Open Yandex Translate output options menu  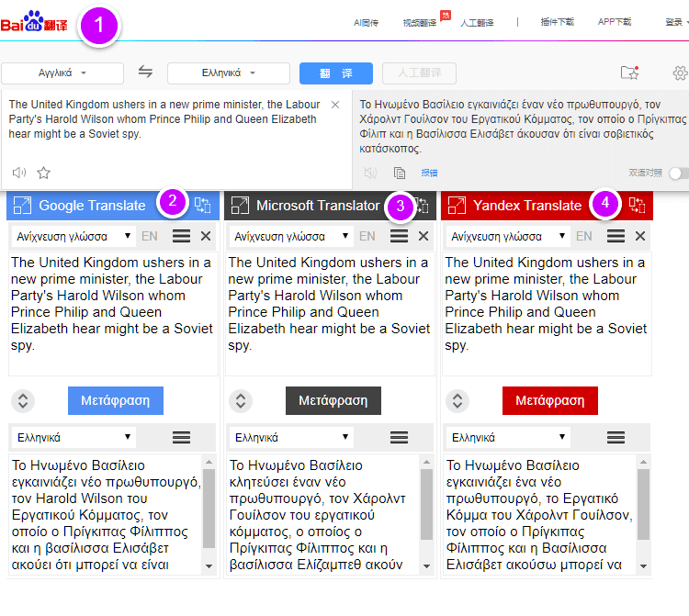click(616, 437)
